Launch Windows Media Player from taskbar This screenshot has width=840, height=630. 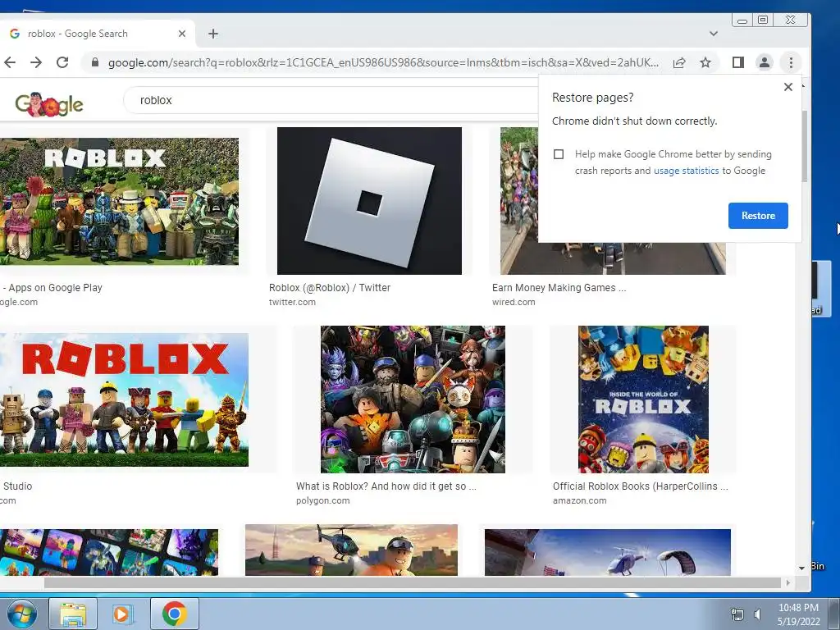(121, 614)
